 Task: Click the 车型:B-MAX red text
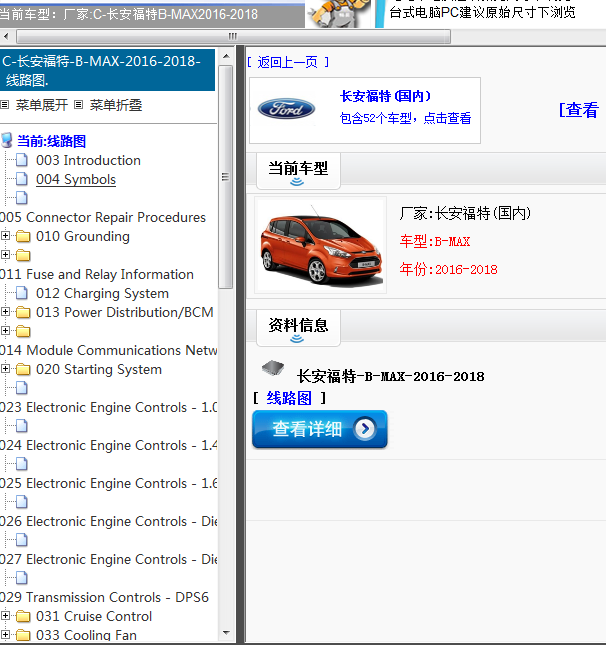(x=435, y=241)
